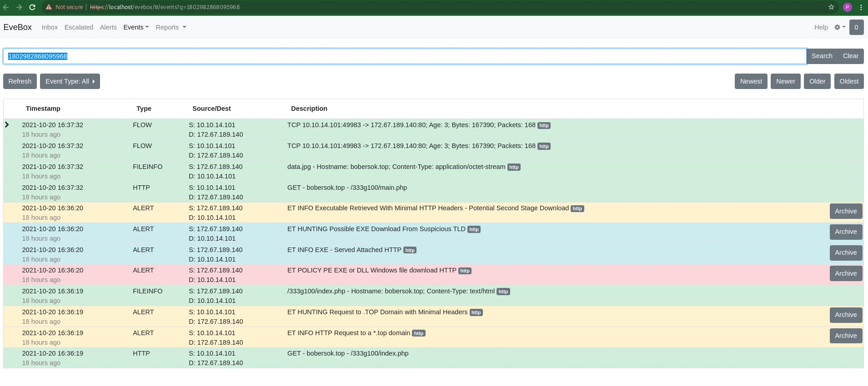
Task: Refresh the events list
Action: pyautogui.click(x=20, y=81)
